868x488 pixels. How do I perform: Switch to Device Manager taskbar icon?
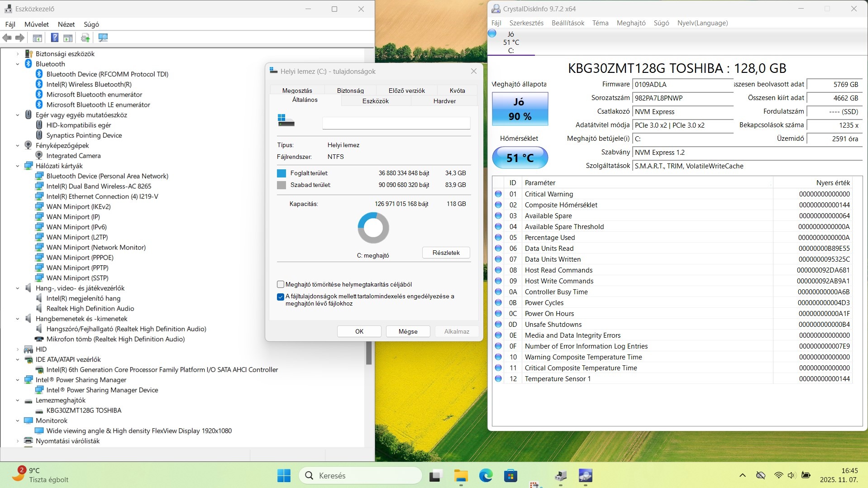561,476
